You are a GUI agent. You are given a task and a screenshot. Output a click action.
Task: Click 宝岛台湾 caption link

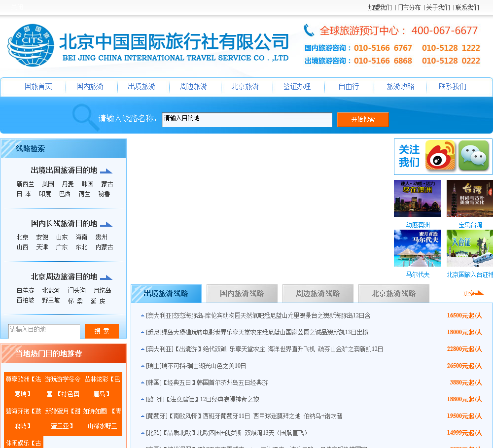pos(470,225)
